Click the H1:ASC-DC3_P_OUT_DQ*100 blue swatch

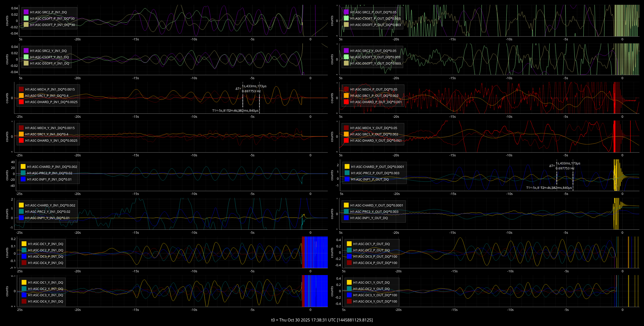[349, 256]
